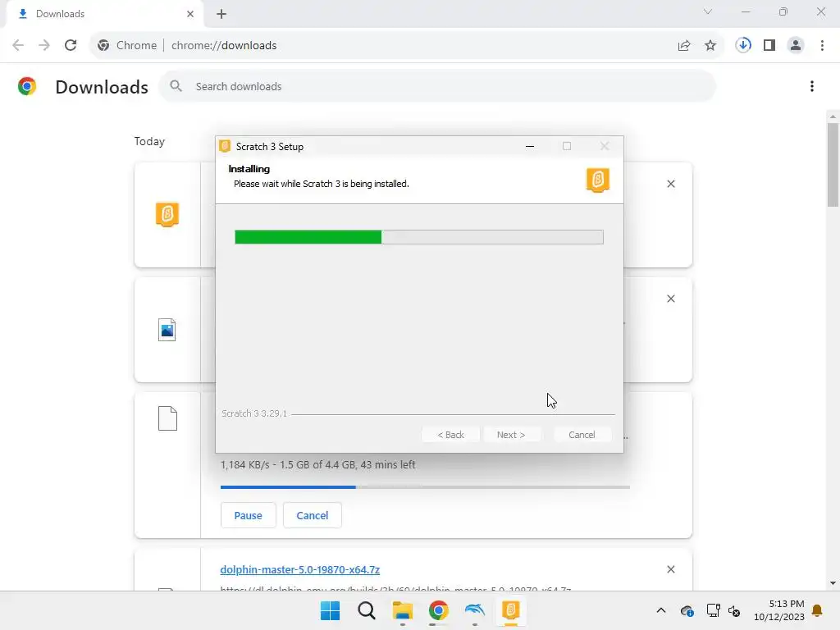Screen dimensions: 840x630
Task: Show hidden system tray icons
Action: pos(661,610)
